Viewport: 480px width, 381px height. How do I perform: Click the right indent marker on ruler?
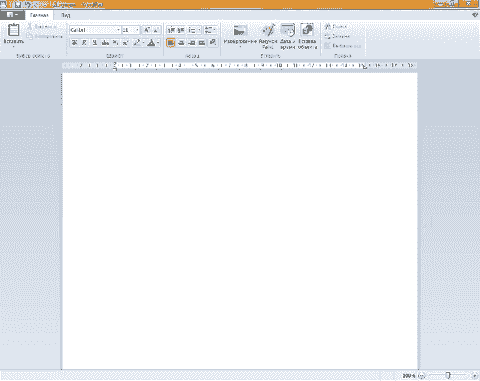tap(364, 67)
